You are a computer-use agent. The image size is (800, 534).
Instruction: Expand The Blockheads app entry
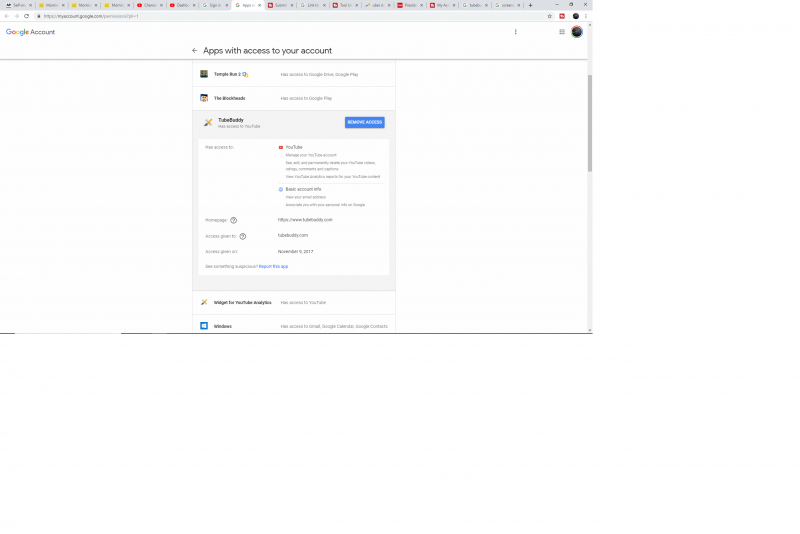[293, 98]
